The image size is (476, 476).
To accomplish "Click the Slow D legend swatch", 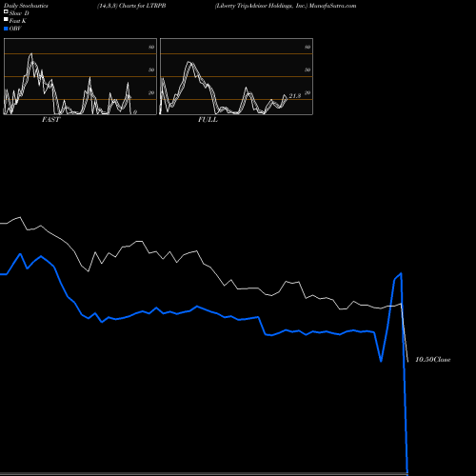I will click(6, 11).
